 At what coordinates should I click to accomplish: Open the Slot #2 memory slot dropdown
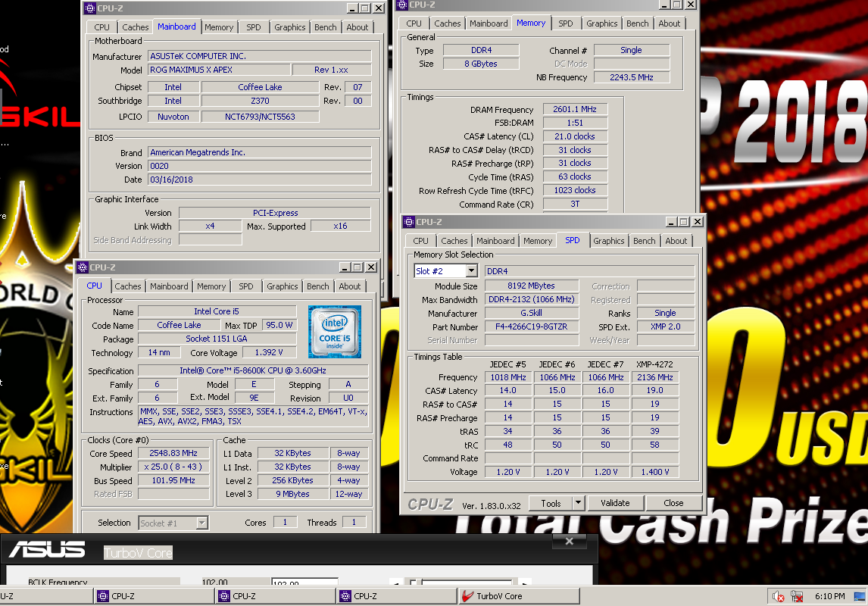point(472,271)
